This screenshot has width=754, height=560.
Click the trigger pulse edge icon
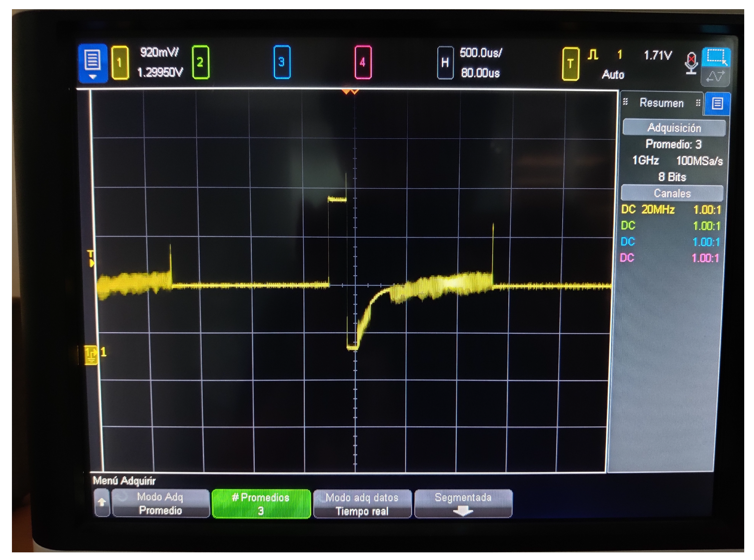tap(593, 55)
